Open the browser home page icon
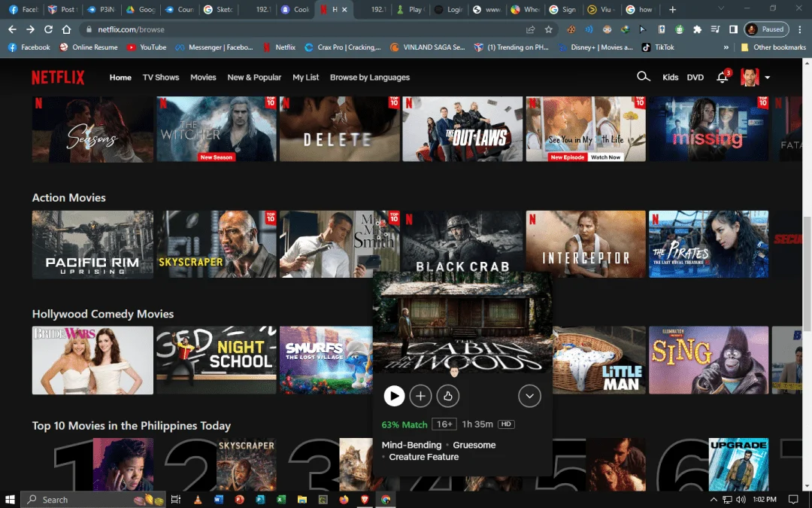812x508 pixels. click(66, 29)
